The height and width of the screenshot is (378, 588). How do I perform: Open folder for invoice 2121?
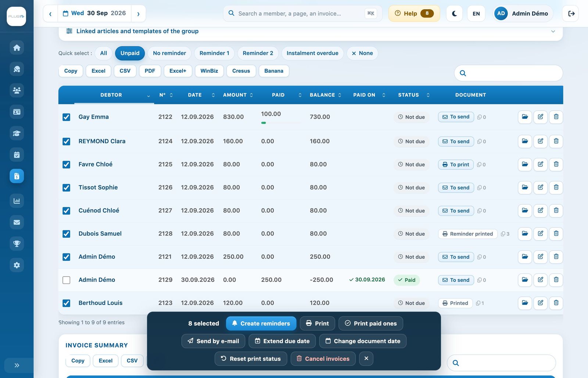point(525,257)
